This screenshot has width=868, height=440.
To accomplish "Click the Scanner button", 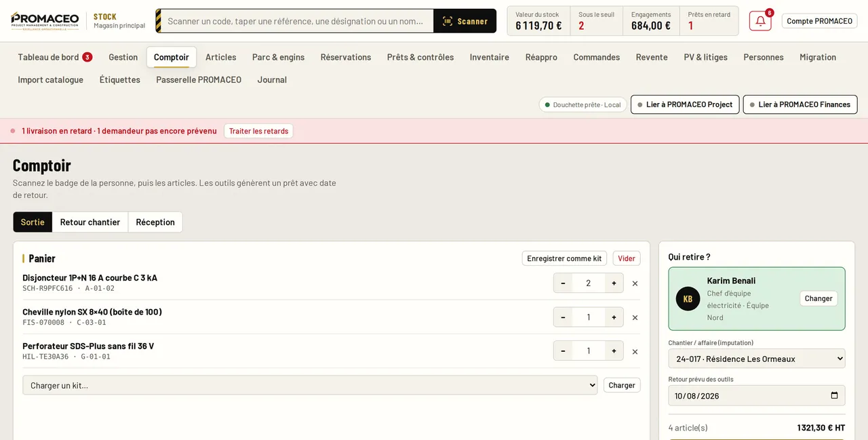I will click(x=465, y=21).
